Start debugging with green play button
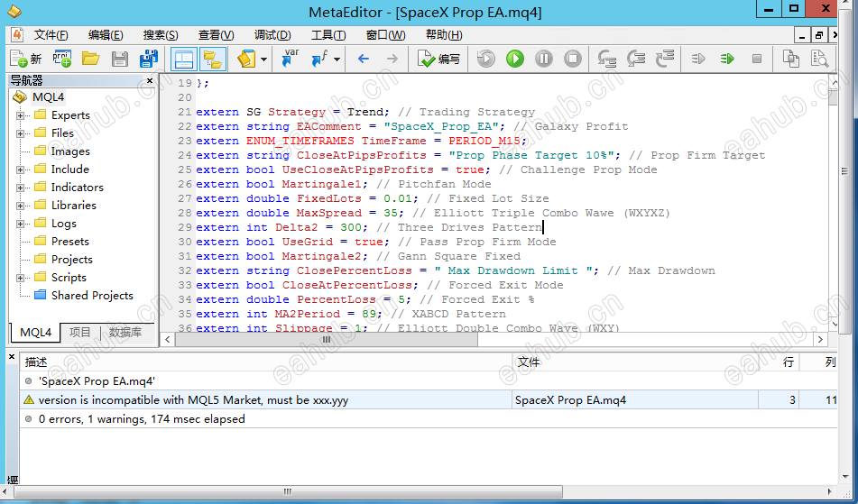Image resolution: width=858 pixels, height=504 pixels. [x=515, y=59]
